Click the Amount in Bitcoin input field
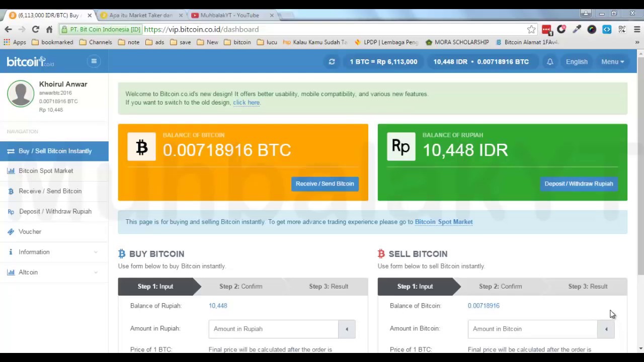Viewport: 644px width, 362px height. [533, 329]
